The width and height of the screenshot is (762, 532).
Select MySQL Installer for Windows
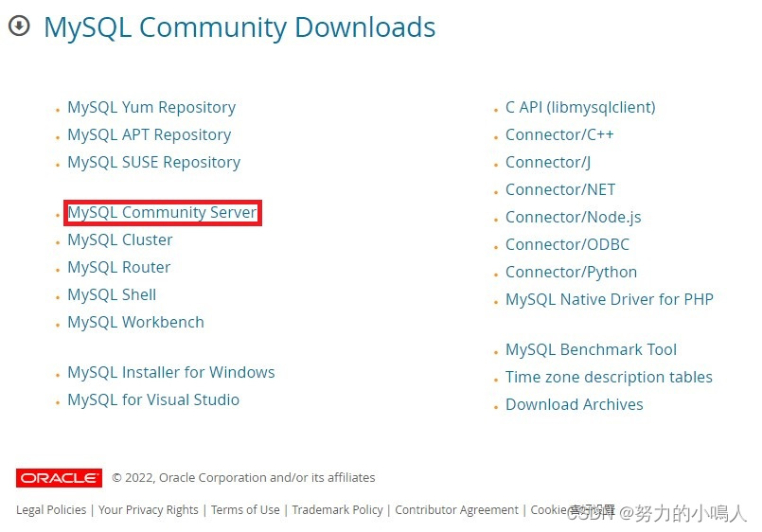pos(171,372)
